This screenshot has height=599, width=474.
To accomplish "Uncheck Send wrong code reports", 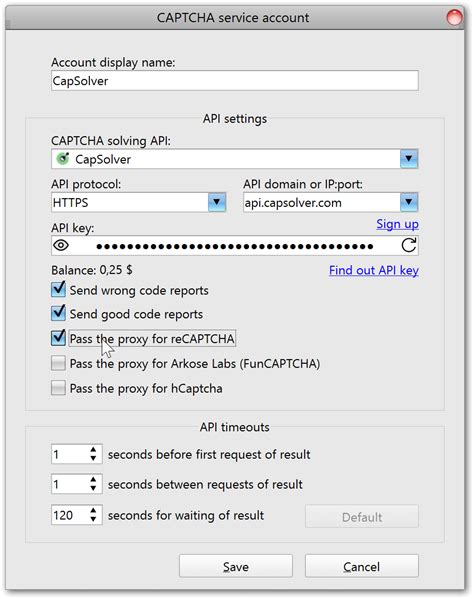I will click(58, 290).
